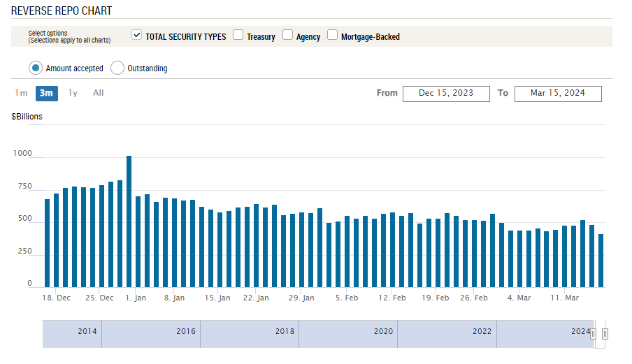The height and width of the screenshot is (364, 632).
Task: Click the From date field
Action: pyautogui.click(x=446, y=94)
